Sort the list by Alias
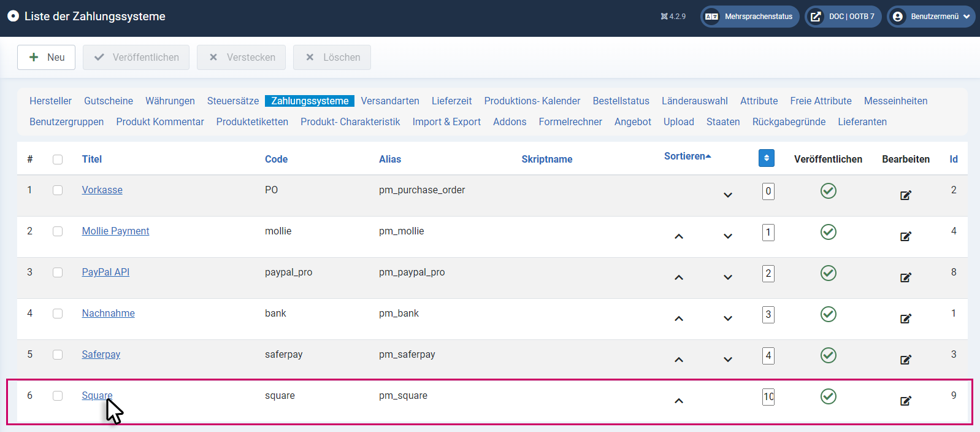This screenshot has height=432, width=980. (x=390, y=159)
